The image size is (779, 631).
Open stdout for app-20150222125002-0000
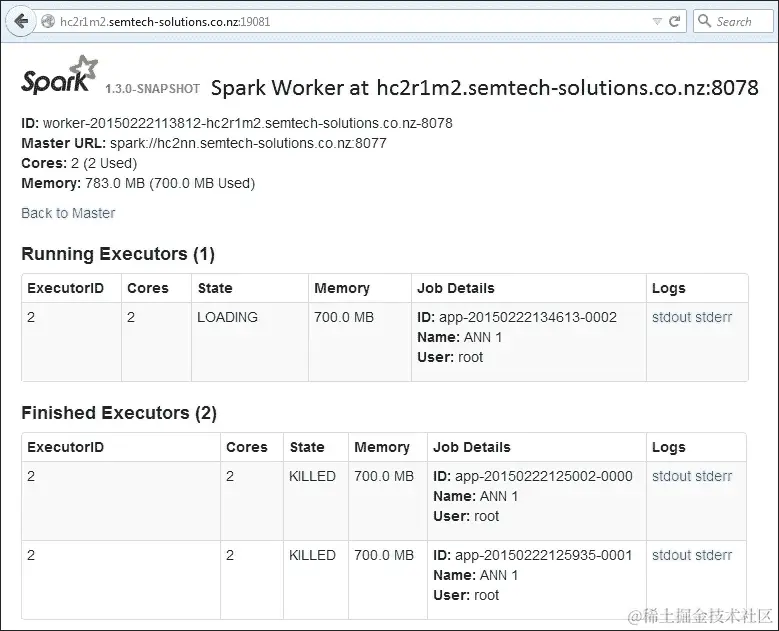point(671,476)
